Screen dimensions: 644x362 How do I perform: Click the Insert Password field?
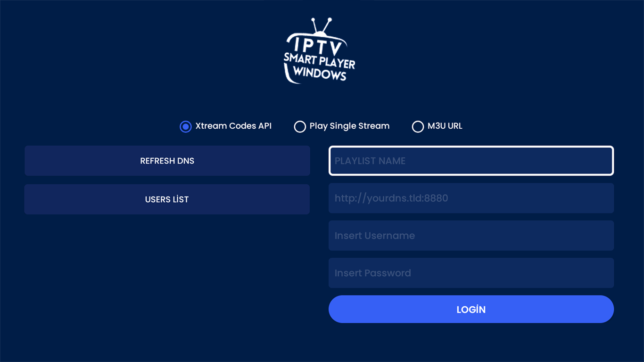471,273
